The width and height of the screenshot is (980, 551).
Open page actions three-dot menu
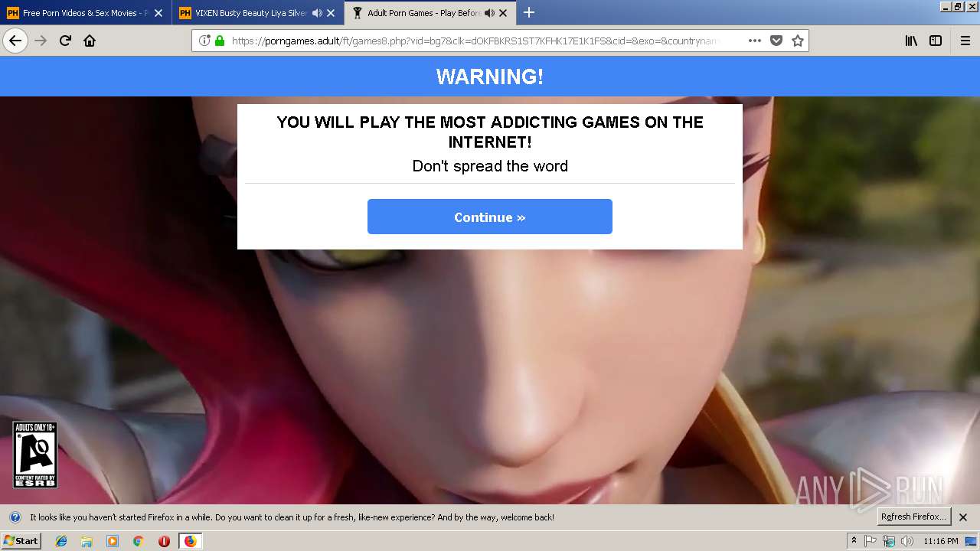click(x=755, y=41)
